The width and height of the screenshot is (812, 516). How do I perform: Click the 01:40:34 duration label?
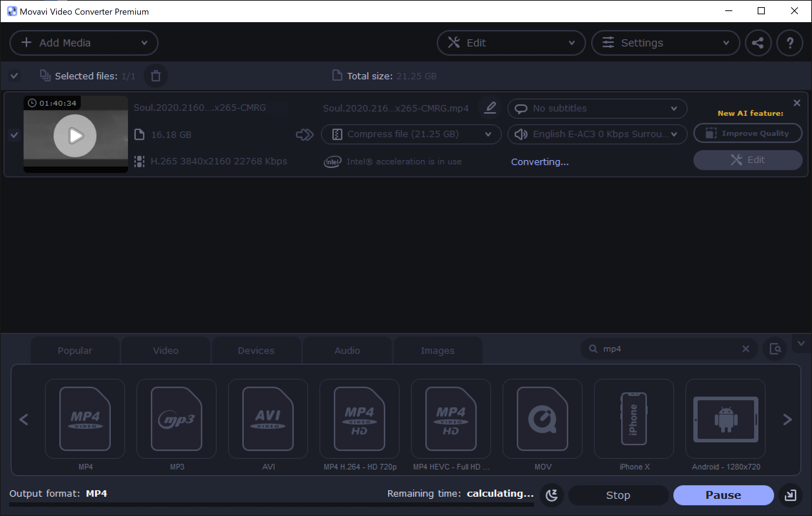pos(52,103)
